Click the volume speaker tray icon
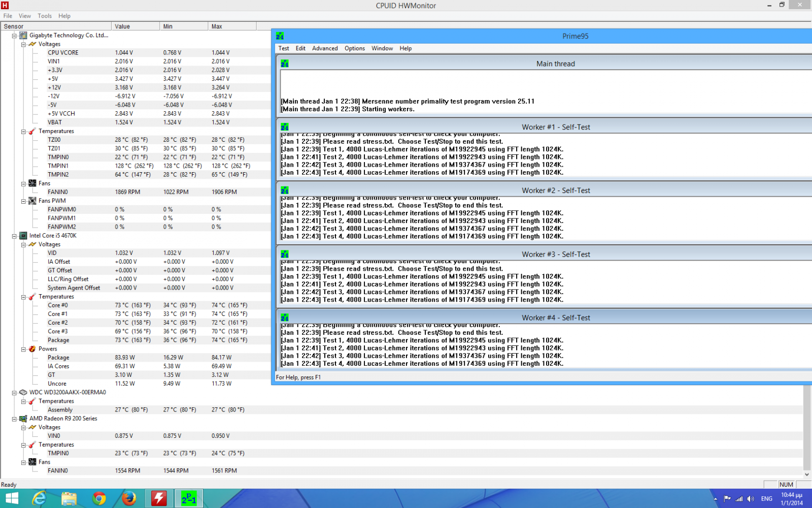The width and height of the screenshot is (812, 508). (751, 499)
